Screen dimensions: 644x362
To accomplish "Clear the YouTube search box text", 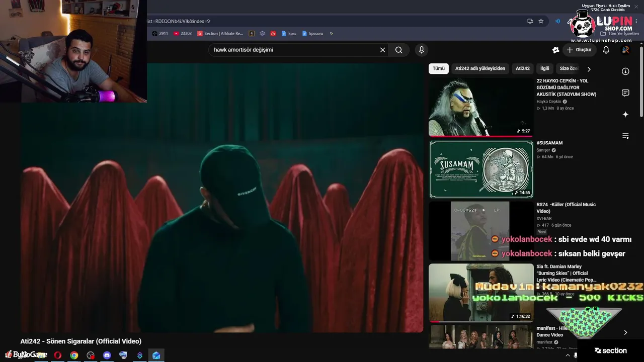I will tap(382, 50).
